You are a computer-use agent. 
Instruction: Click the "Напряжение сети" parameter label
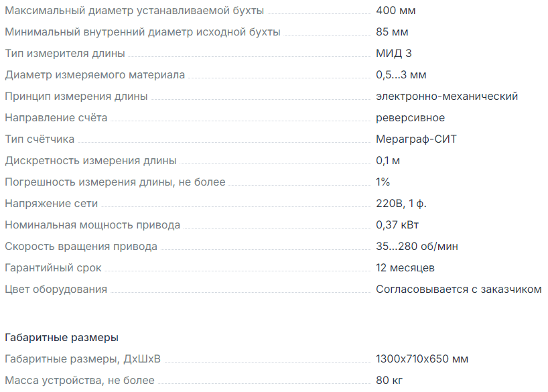(52, 204)
